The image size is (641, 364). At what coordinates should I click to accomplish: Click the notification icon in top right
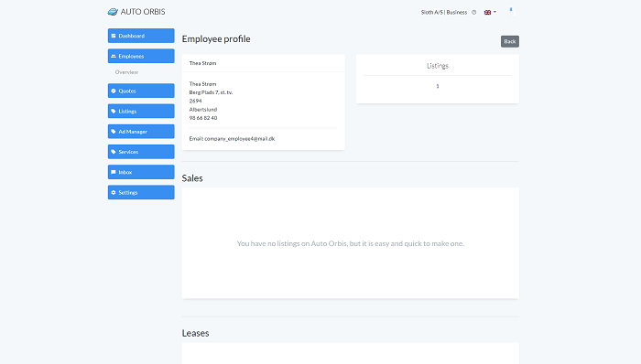[512, 11]
